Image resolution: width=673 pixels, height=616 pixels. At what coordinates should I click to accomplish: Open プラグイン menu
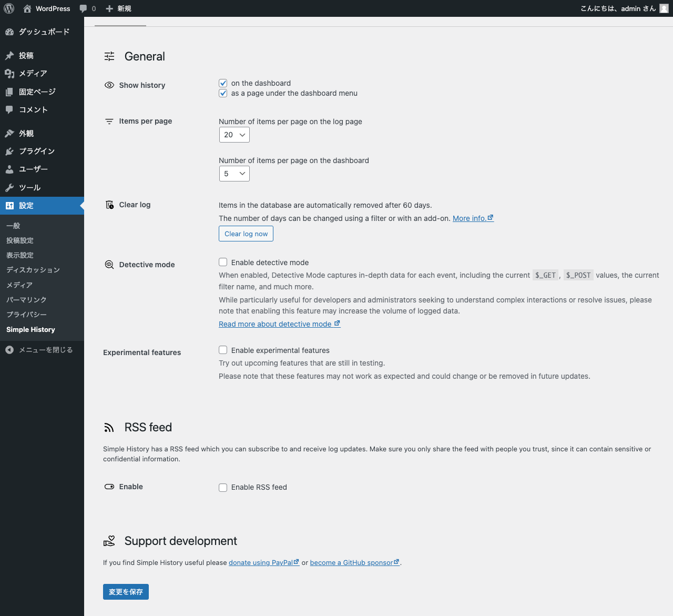[x=42, y=151]
